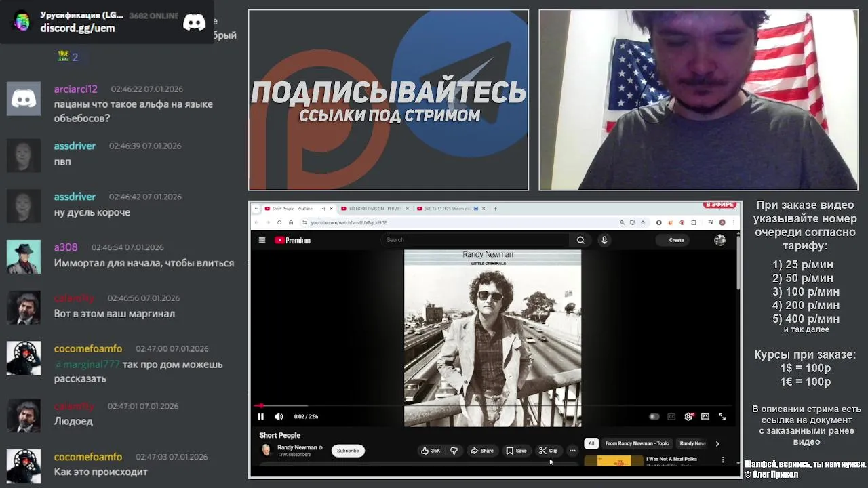Switch to the second browser tab
The height and width of the screenshot is (488, 868).
coord(376,209)
